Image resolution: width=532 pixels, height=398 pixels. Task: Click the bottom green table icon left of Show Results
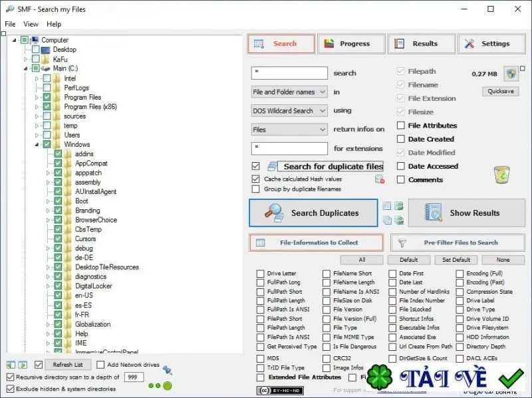[399, 221]
